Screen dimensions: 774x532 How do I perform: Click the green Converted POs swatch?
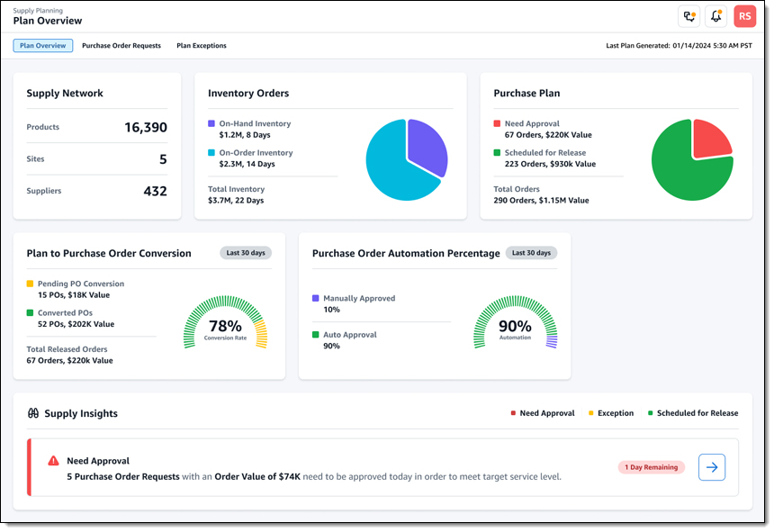pyautogui.click(x=30, y=312)
